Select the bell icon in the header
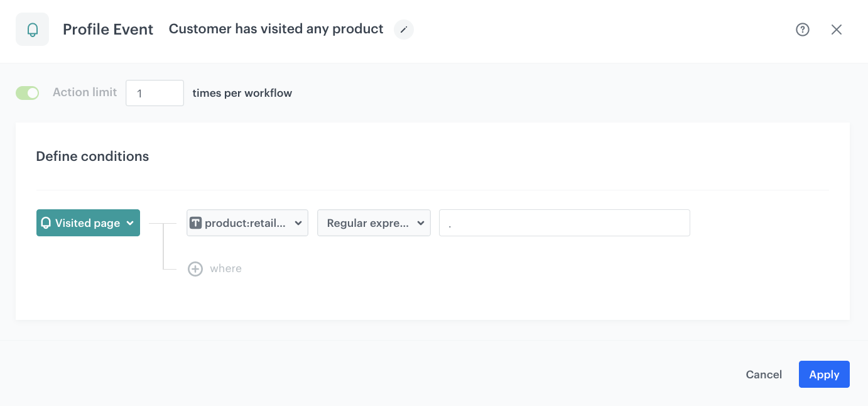This screenshot has height=406, width=868. point(32,29)
